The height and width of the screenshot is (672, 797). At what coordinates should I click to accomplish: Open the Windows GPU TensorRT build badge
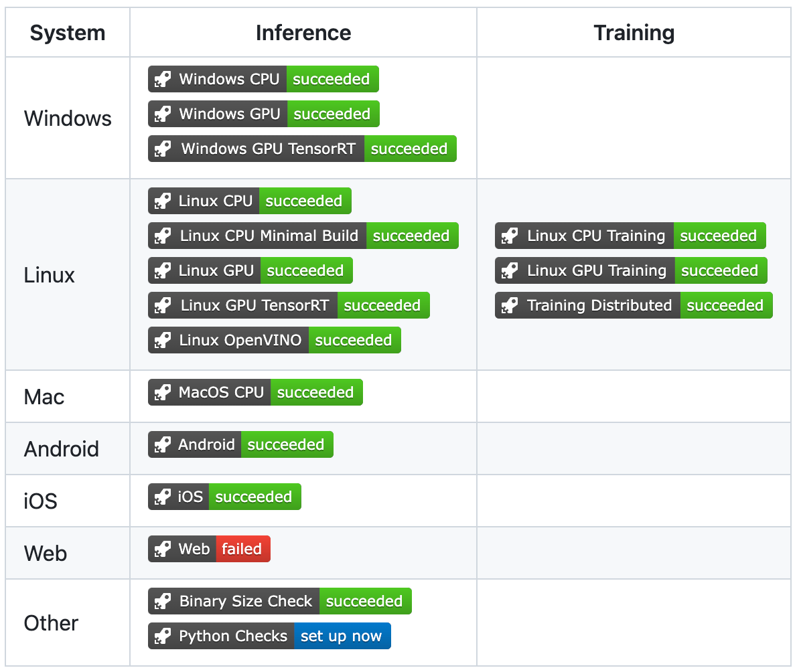(x=268, y=149)
